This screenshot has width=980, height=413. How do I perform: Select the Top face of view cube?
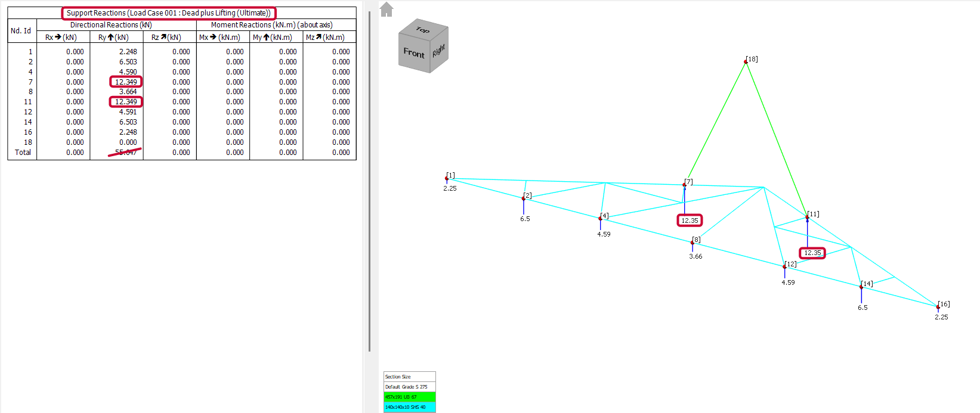coord(423,29)
